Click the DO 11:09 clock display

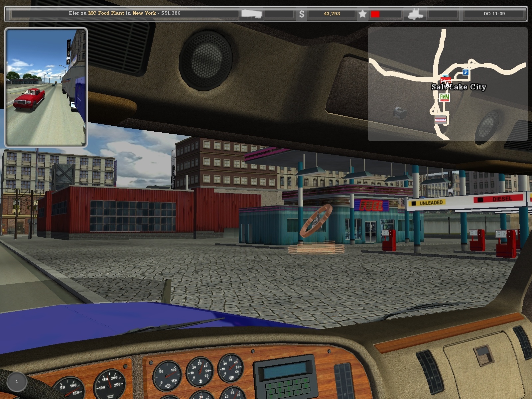(494, 14)
